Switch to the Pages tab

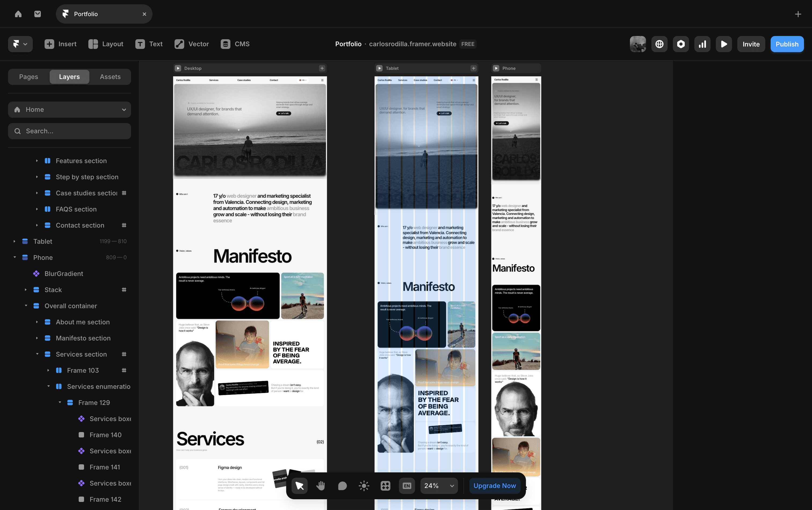pyautogui.click(x=28, y=77)
